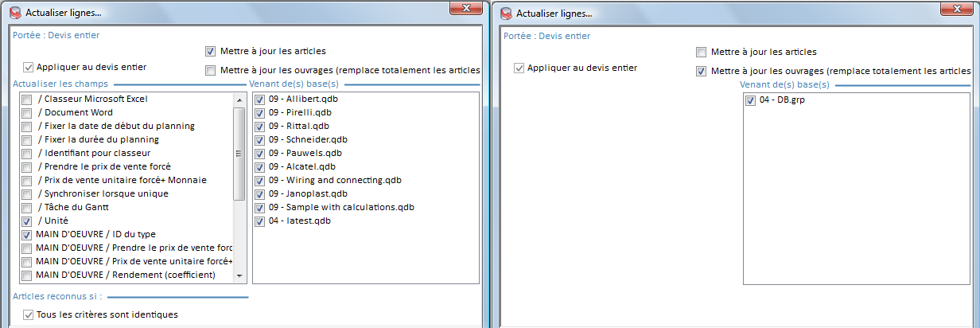
Task: Uncheck '04 - DB.grp' in right dialog
Action: [751, 101]
